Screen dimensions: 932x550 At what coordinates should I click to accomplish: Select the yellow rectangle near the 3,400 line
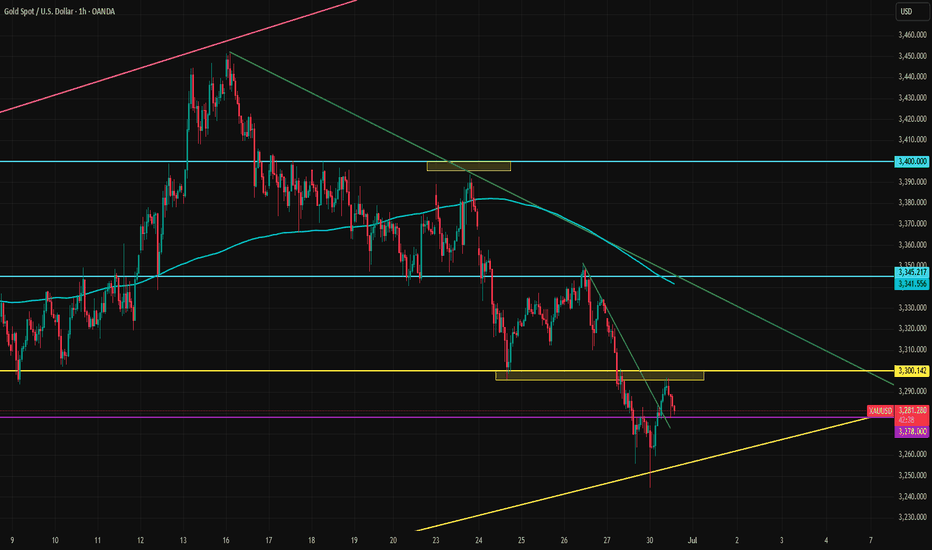[x=468, y=166]
